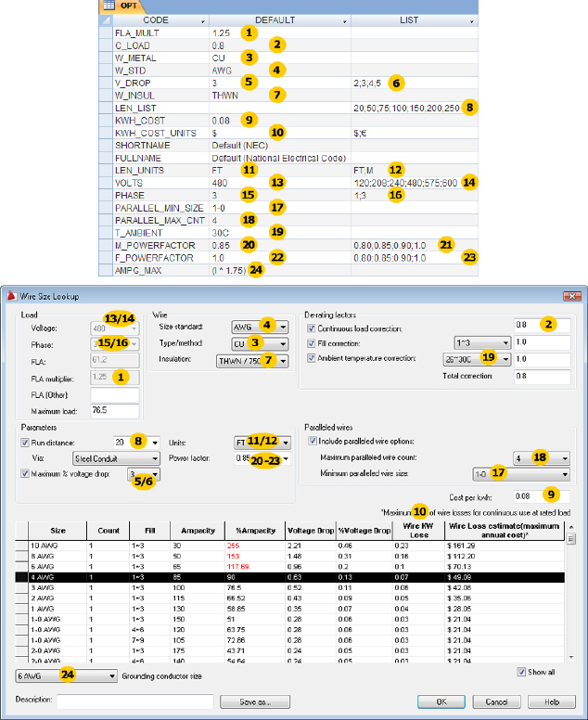Open the LIST column filter arrow
This screenshot has height=720, width=588.
click(471, 21)
